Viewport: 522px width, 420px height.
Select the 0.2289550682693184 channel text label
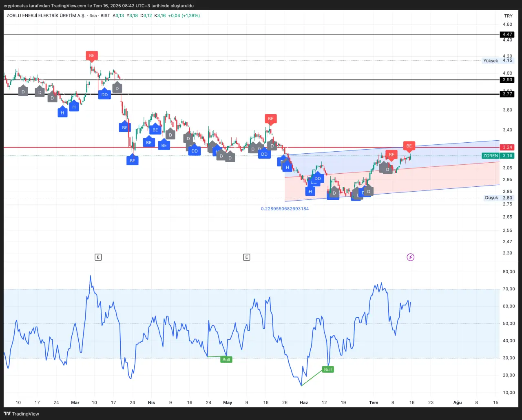(285, 209)
